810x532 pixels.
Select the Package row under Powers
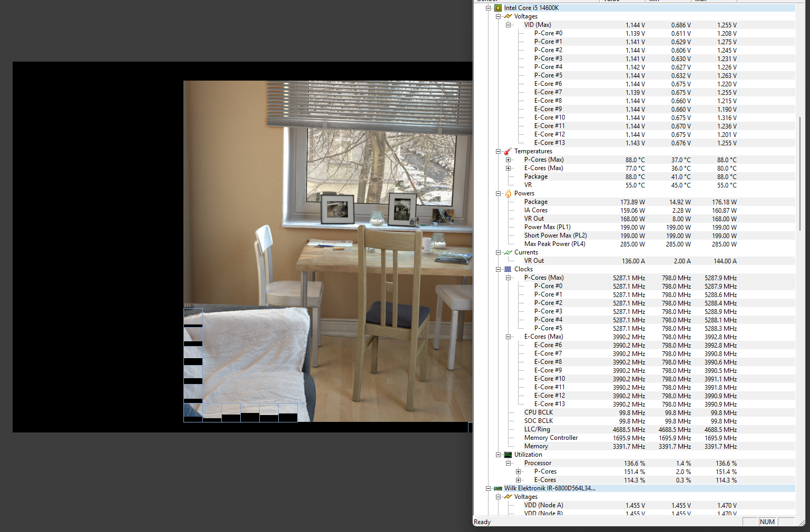click(x=635, y=202)
